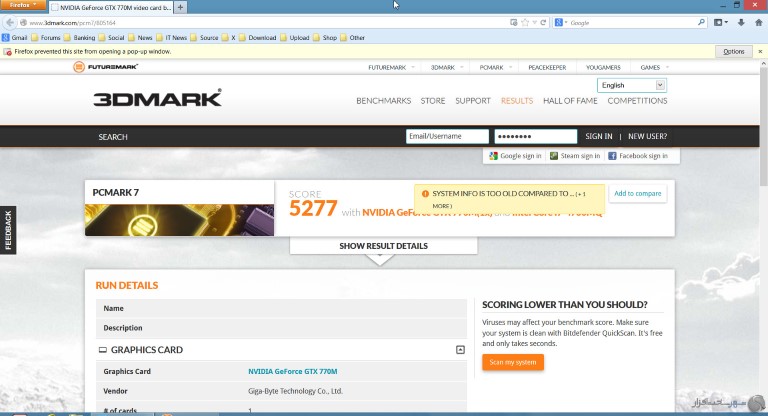Focus the Email/Username input field

point(447,136)
